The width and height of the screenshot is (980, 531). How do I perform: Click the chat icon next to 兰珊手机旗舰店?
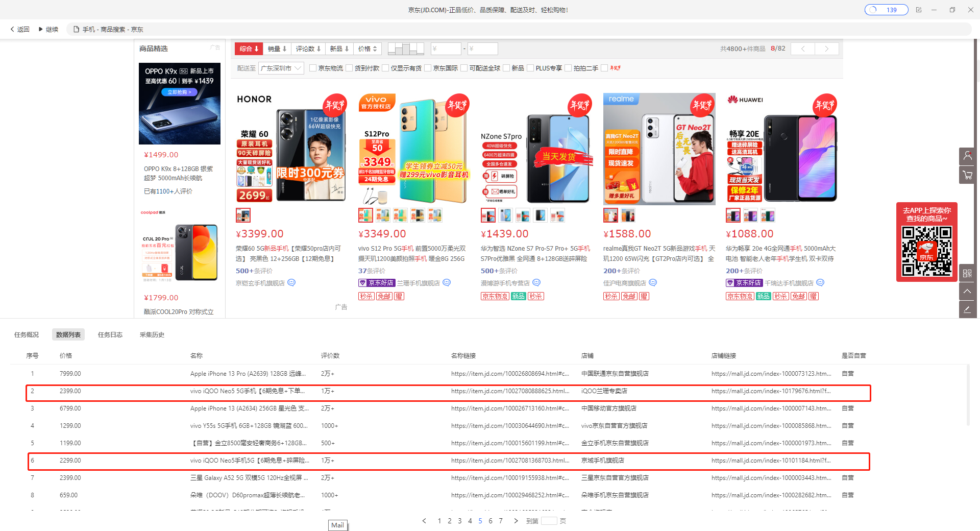click(x=447, y=283)
